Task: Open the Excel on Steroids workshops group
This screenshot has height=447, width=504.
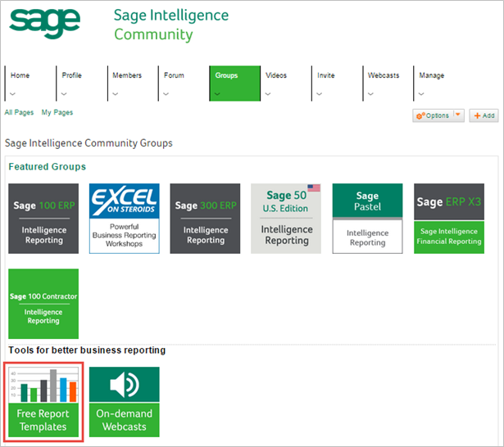Action: coord(124,219)
